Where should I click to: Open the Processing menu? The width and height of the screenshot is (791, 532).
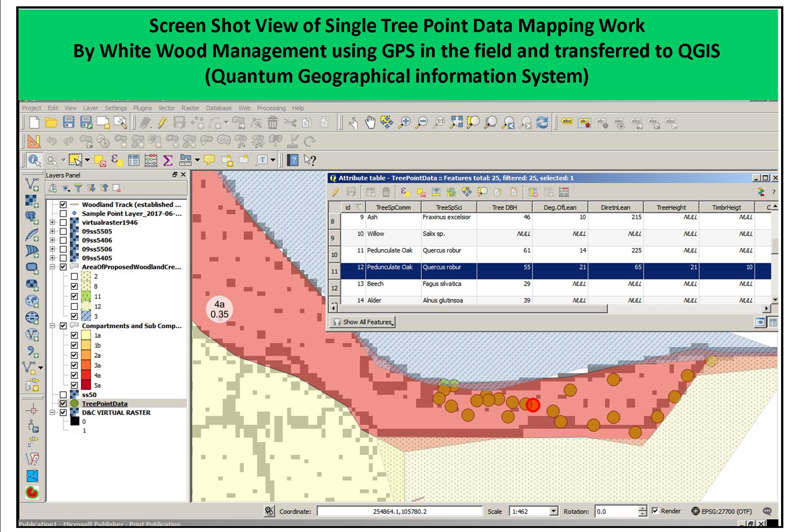click(271, 108)
